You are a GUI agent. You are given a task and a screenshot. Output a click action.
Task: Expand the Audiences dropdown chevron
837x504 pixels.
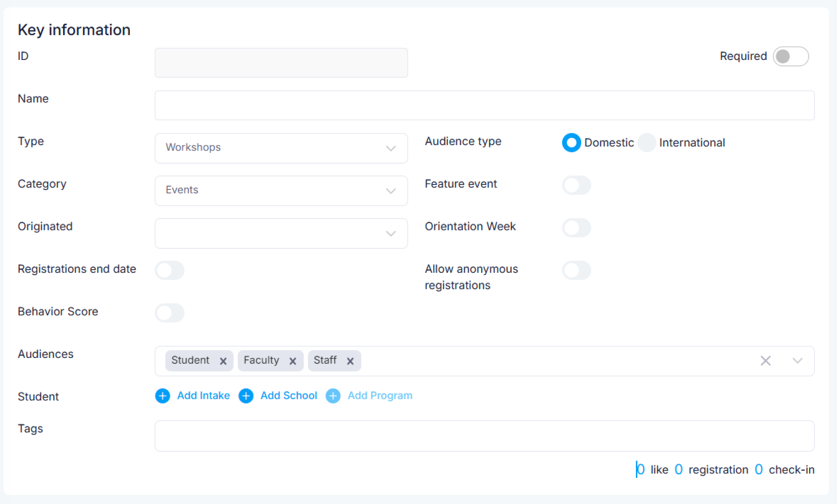pyautogui.click(x=797, y=361)
